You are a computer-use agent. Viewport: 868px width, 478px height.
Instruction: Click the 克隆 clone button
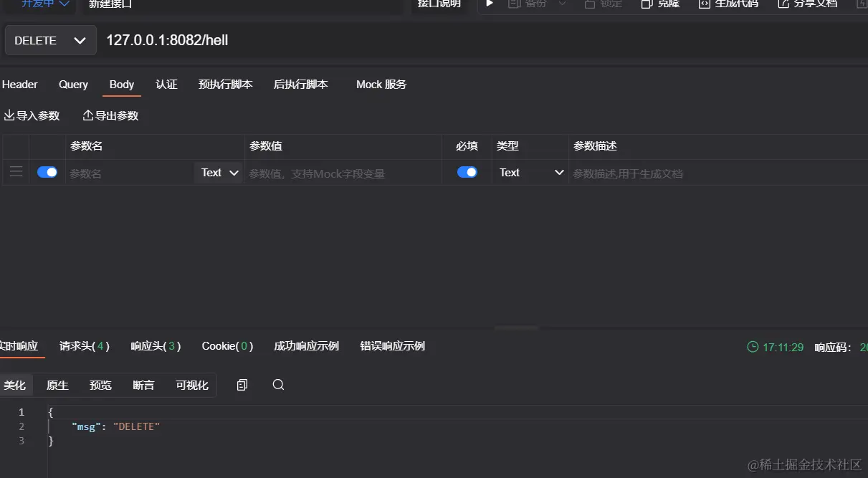pyautogui.click(x=660, y=4)
